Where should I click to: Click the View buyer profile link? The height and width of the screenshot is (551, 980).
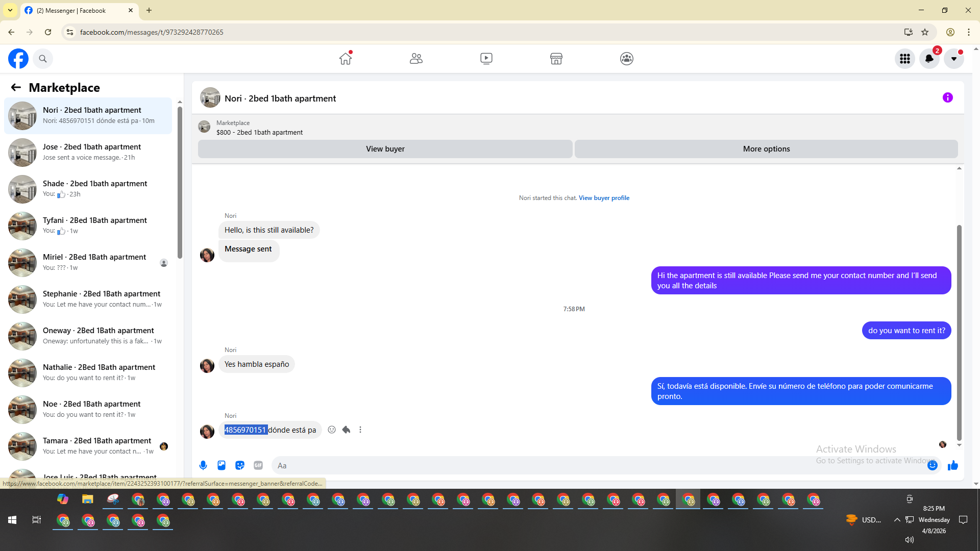[x=604, y=198]
